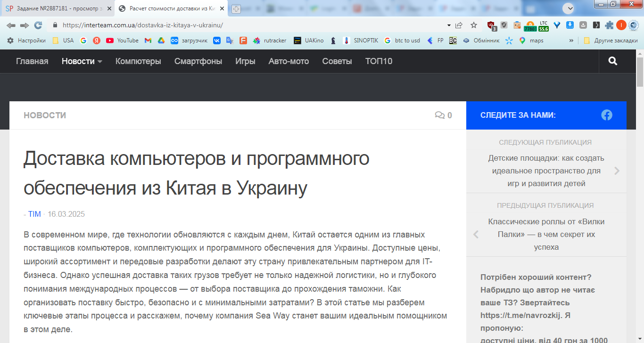This screenshot has width=644, height=343.
Task: Open the Yandex bookmark
Action: (97, 41)
